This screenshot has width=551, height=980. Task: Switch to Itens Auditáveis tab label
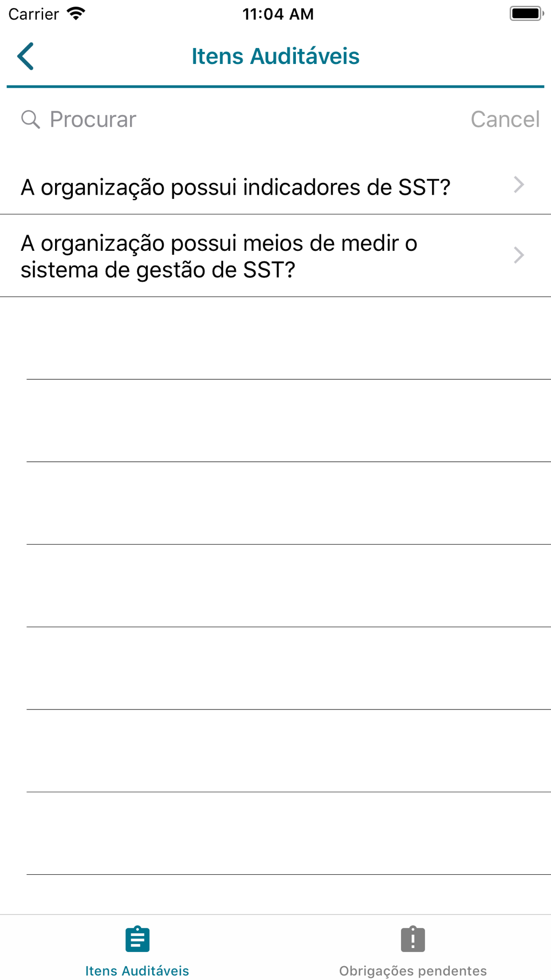click(x=137, y=971)
